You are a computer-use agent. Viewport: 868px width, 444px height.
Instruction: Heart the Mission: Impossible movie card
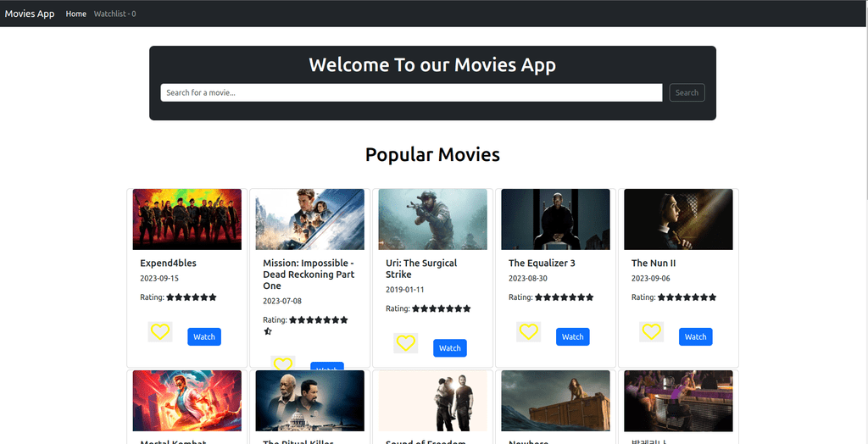pos(283,362)
